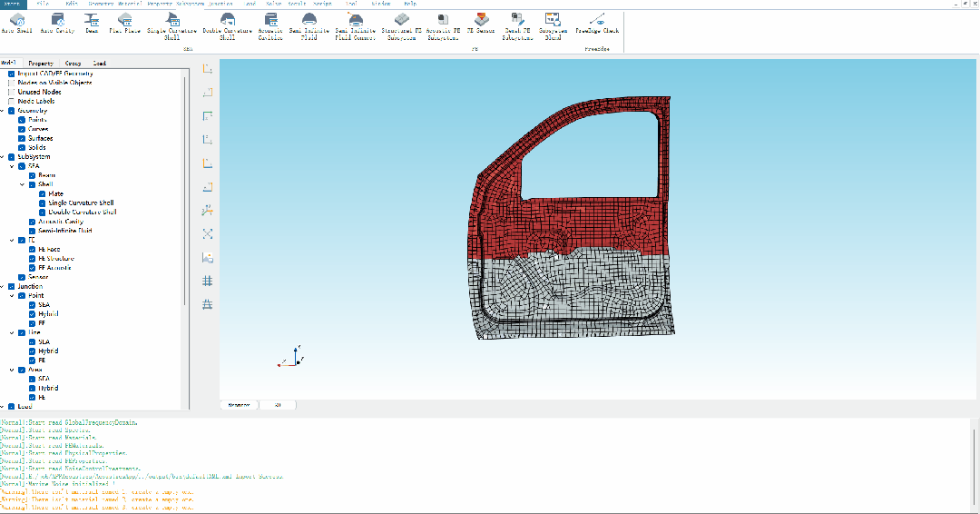Select the Plate tree item
This screenshot has height=514, width=980.
coord(55,193)
